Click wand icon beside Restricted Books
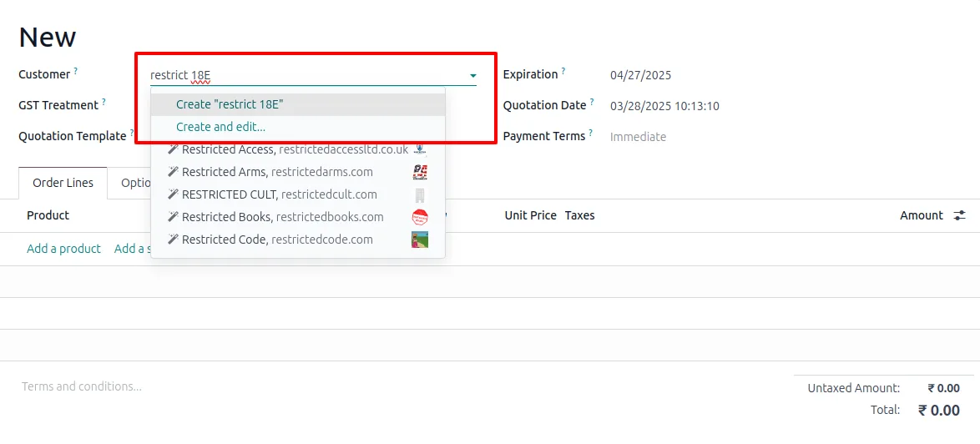The image size is (980, 444). [173, 217]
